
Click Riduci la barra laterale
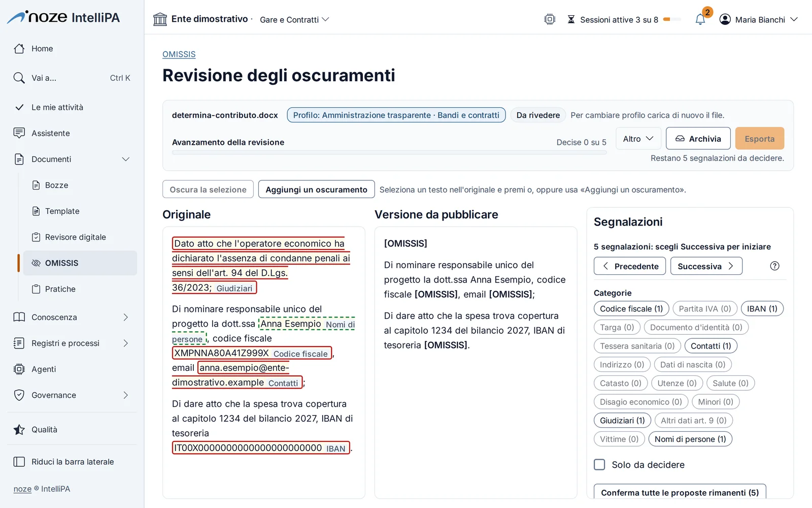[x=72, y=462]
